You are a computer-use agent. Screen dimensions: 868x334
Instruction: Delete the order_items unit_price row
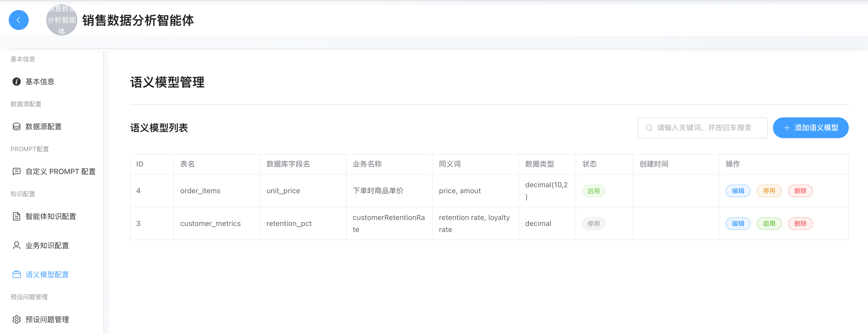click(800, 191)
